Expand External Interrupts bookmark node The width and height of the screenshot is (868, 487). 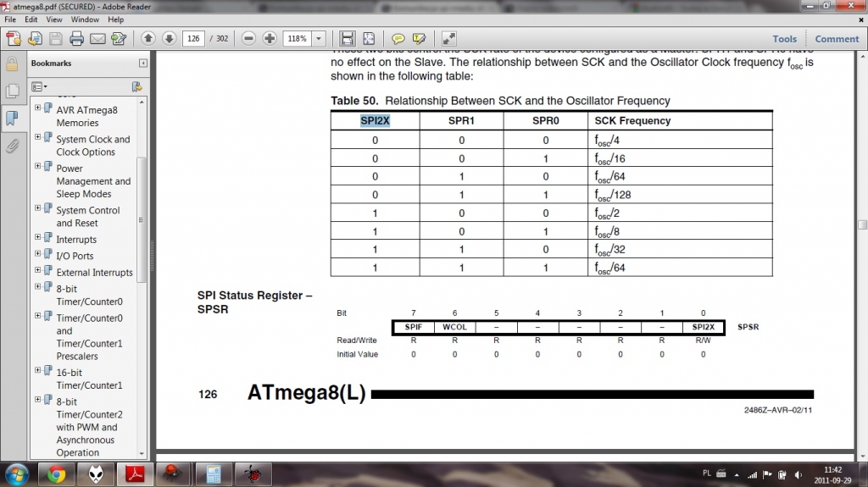pyautogui.click(x=37, y=270)
